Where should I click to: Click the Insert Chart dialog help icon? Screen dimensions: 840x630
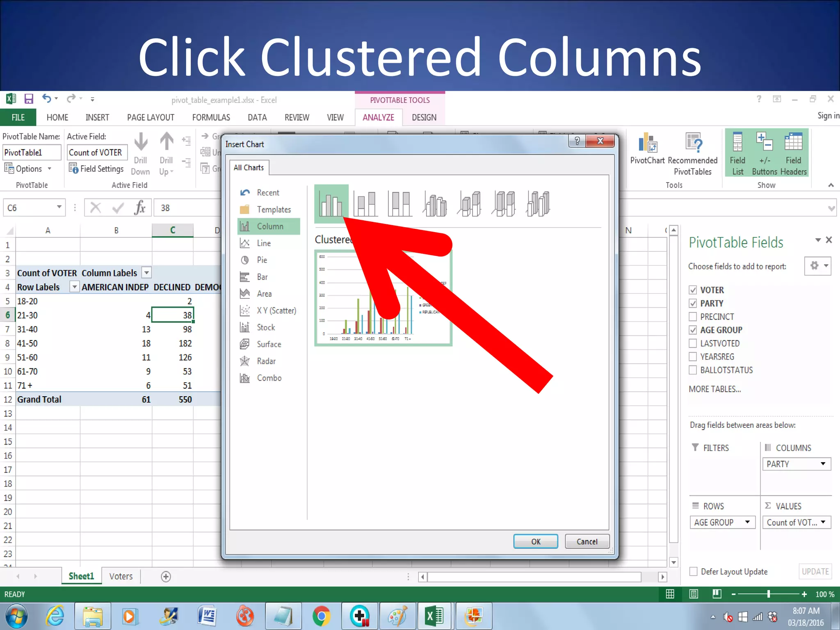577,141
